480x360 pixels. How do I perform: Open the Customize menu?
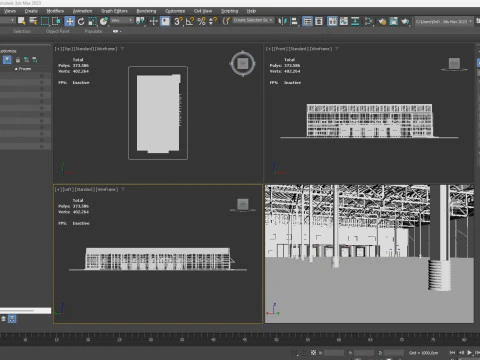(175, 11)
